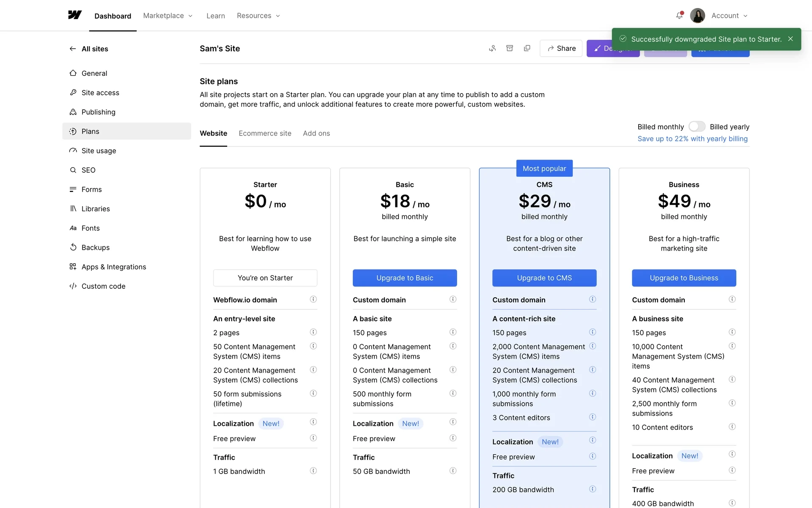The width and height of the screenshot is (812, 508).
Task: Click the Most popular badge
Action: click(x=544, y=168)
